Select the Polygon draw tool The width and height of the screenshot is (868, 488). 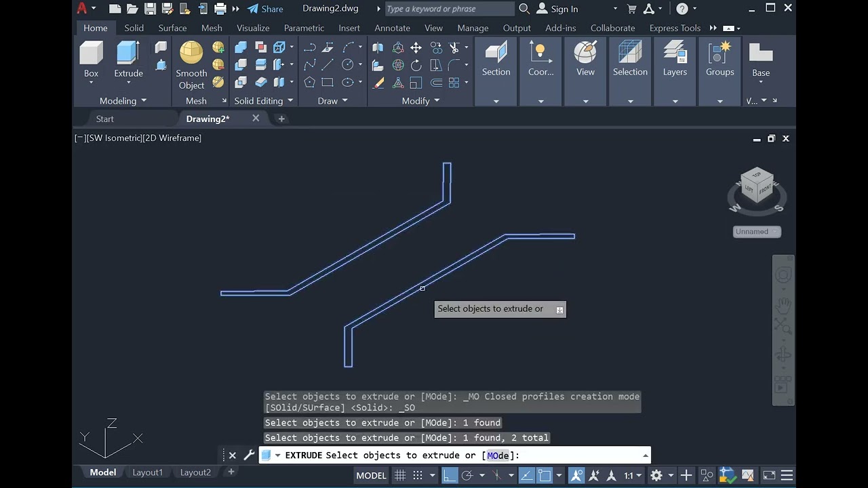pyautogui.click(x=310, y=83)
